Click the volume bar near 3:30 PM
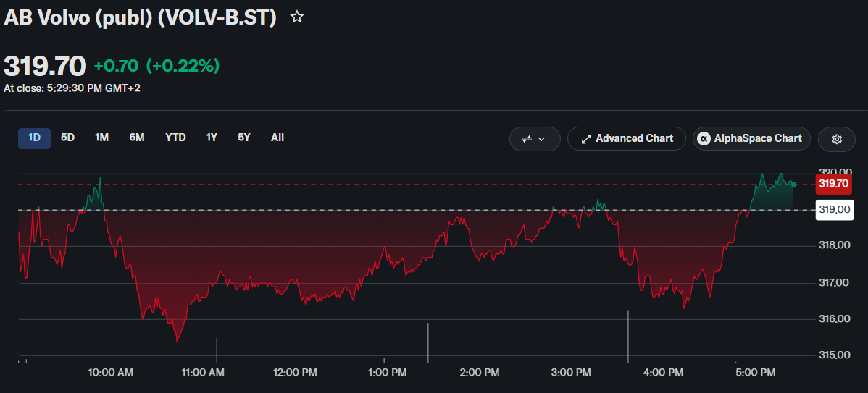The width and height of the screenshot is (868, 393). pyautogui.click(x=627, y=337)
